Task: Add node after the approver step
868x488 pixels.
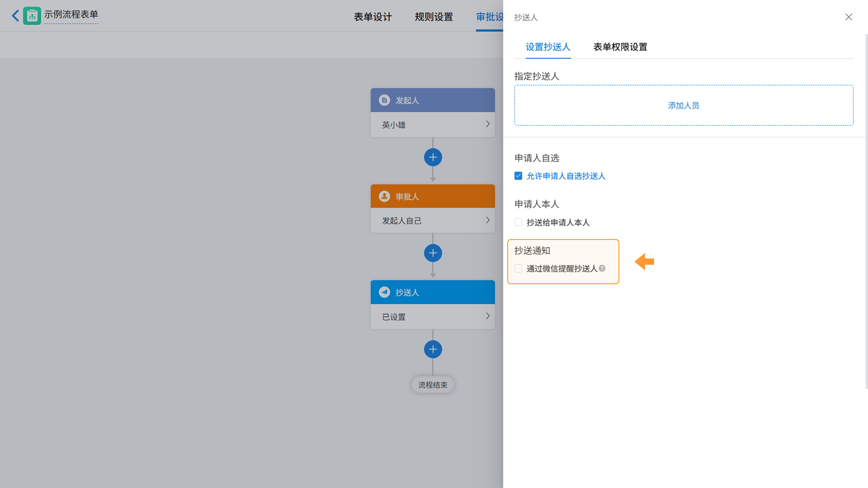Action: tap(433, 253)
